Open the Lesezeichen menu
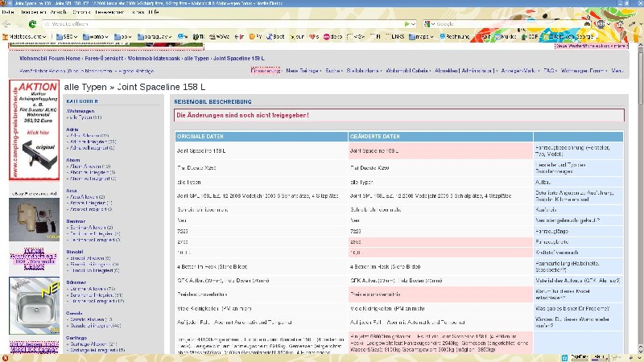Image resolution: width=644 pixels, height=362 pixels. click(109, 12)
